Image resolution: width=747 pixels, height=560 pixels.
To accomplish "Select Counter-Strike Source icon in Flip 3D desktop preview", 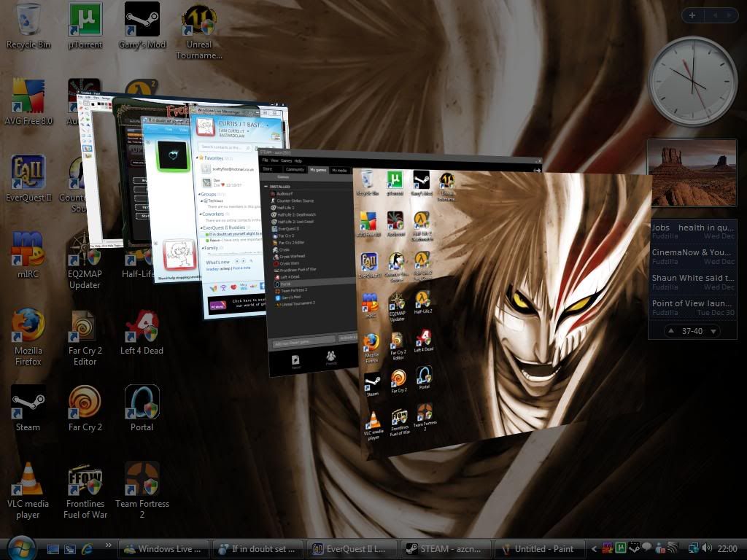I will (x=396, y=267).
